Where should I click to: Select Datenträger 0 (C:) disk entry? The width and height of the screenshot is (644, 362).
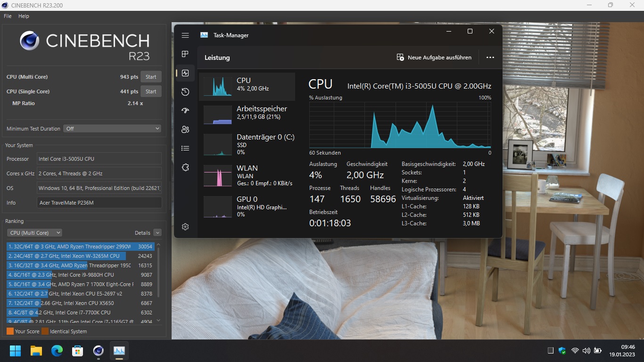[247, 144]
